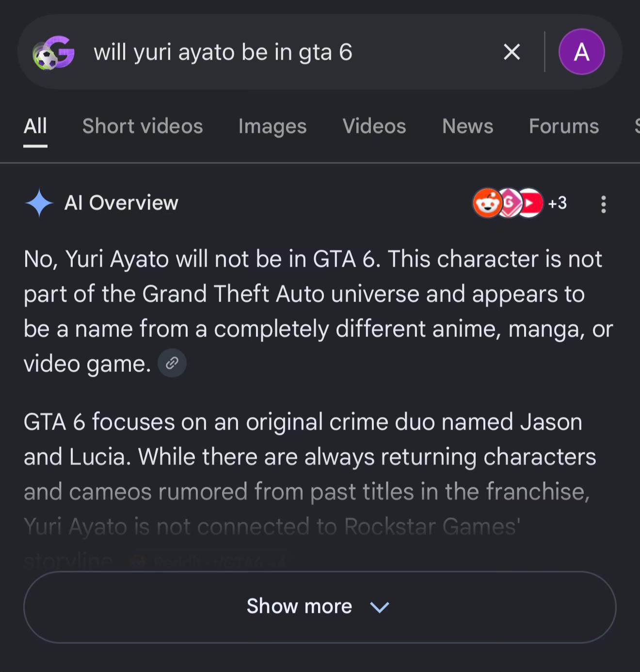This screenshot has width=640, height=672.
Task: Tap the Google doodle logo
Action: [53, 52]
